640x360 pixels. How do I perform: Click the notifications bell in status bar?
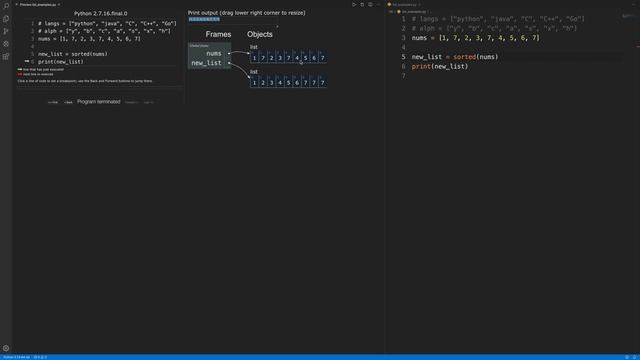[x=635, y=357]
